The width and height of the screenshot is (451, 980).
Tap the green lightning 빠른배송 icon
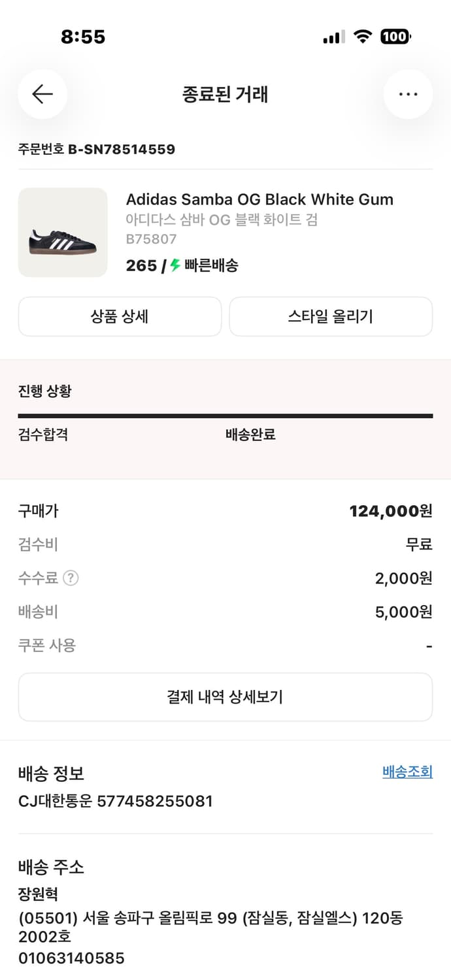175,266
